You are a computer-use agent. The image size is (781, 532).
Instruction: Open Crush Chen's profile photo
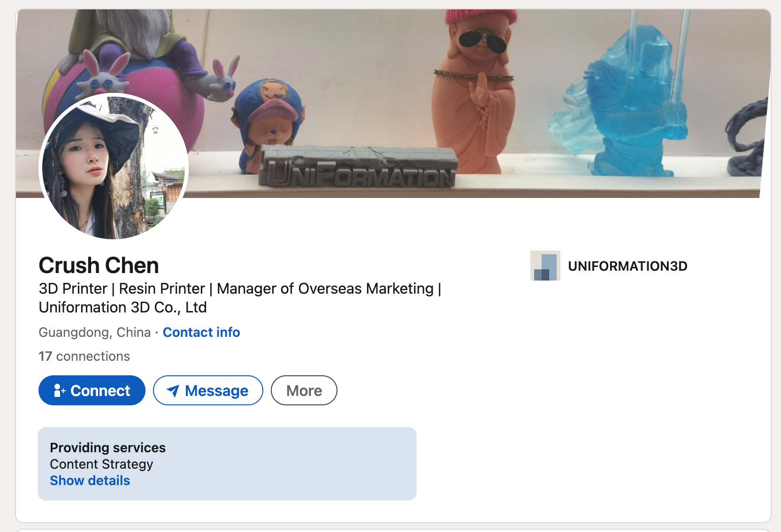114,167
